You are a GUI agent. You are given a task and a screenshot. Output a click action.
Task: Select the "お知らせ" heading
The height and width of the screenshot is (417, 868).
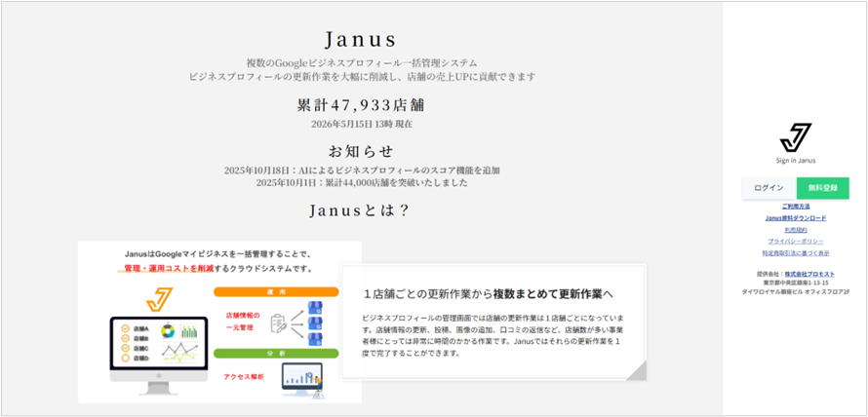(x=361, y=151)
